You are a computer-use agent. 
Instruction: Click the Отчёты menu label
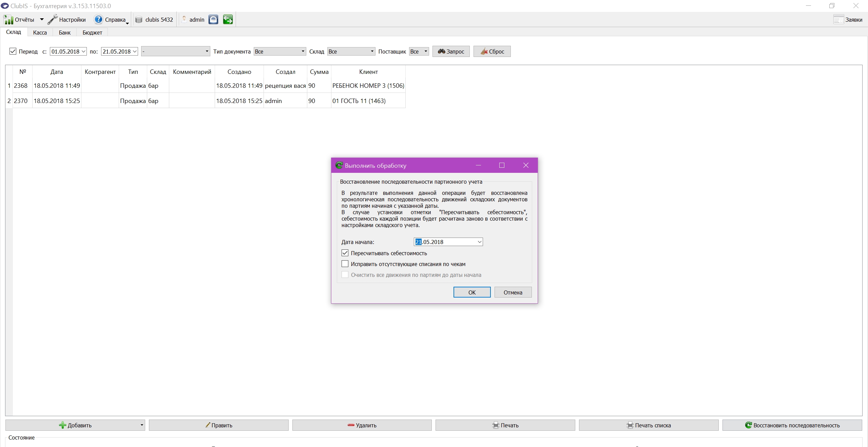[x=24, y=20]
